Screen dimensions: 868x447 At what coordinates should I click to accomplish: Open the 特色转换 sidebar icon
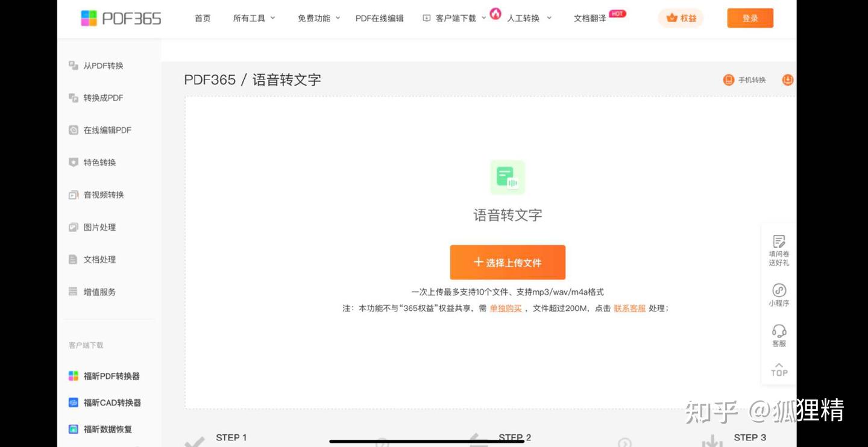[74, 162]
